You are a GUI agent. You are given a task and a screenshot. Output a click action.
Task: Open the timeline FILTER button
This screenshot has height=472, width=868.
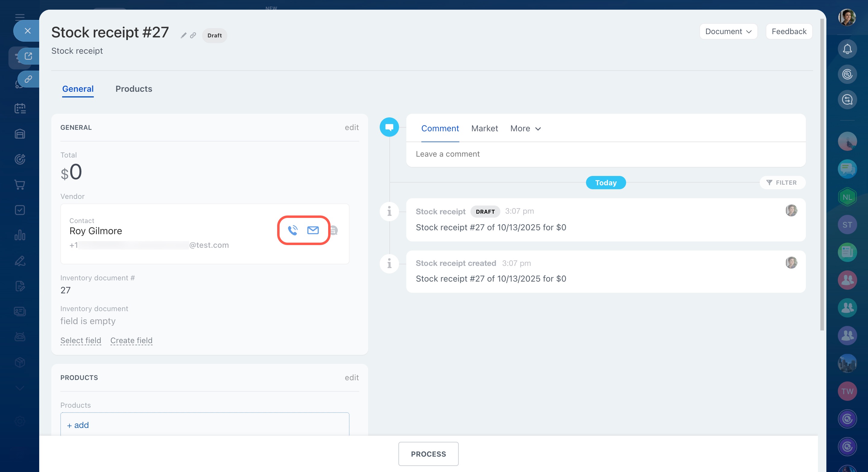(782, 183)
